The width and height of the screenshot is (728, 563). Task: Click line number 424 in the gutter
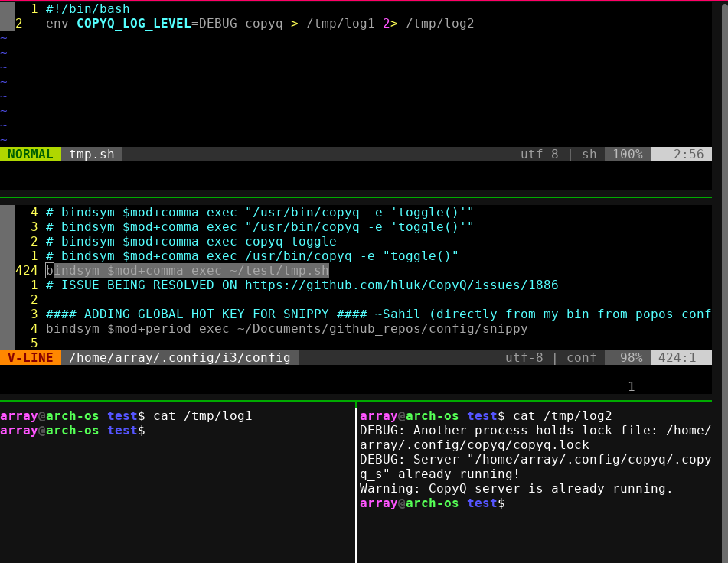point(27,270)
